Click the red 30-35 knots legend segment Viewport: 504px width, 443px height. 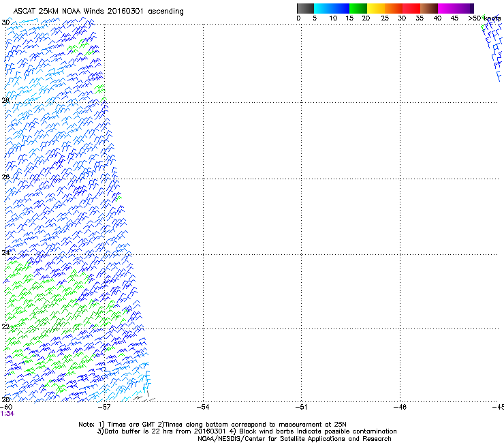click(x=411, y=8)
